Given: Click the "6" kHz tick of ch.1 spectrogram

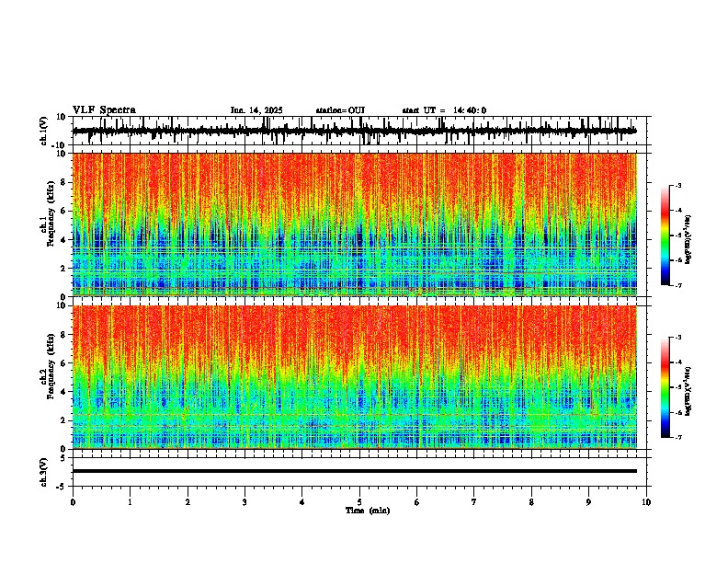Looking at the screenshot, I should tap(64, 212).
